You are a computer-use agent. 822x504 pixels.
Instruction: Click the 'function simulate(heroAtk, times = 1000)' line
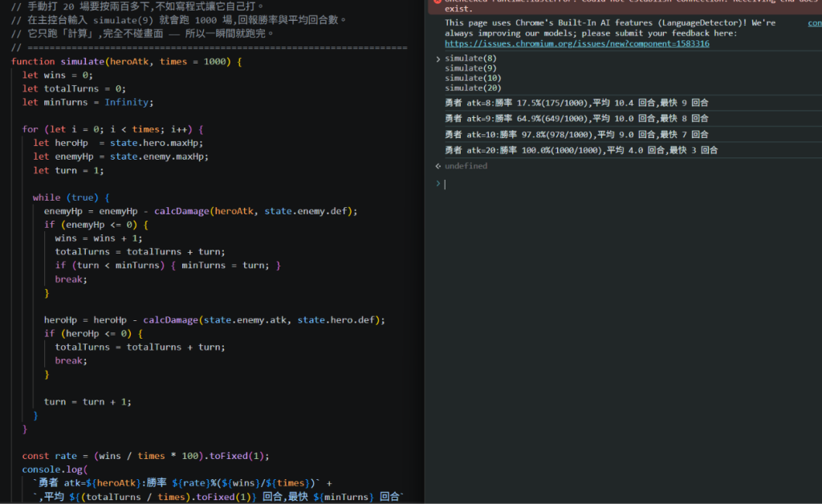click(126, 61)
